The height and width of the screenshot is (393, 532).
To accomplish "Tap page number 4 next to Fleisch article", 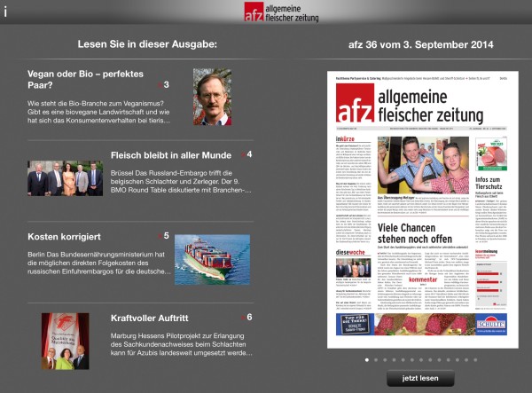I will (249, 154).
